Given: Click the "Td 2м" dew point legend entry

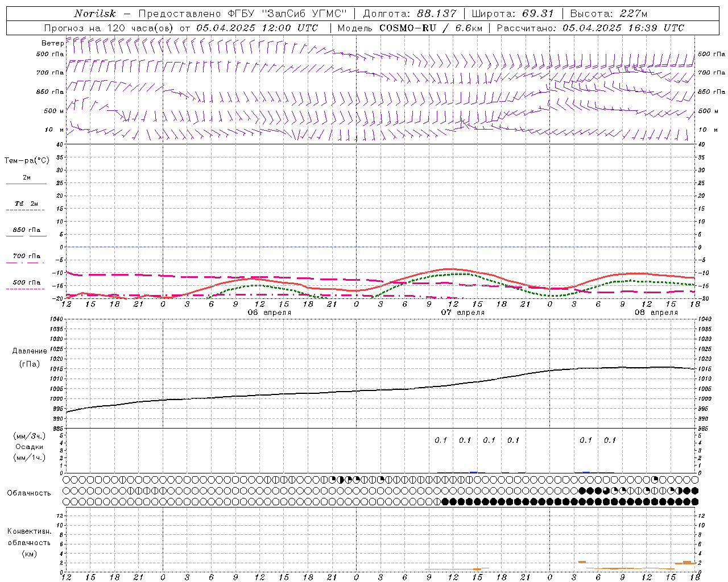Looking at the screenshot, I should (x=26, y=203).
